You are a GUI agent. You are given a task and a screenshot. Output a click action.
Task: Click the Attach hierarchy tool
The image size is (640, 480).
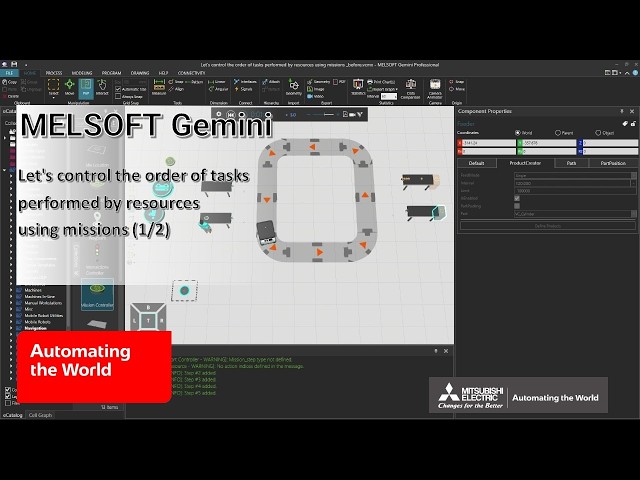tap(271, 82)
